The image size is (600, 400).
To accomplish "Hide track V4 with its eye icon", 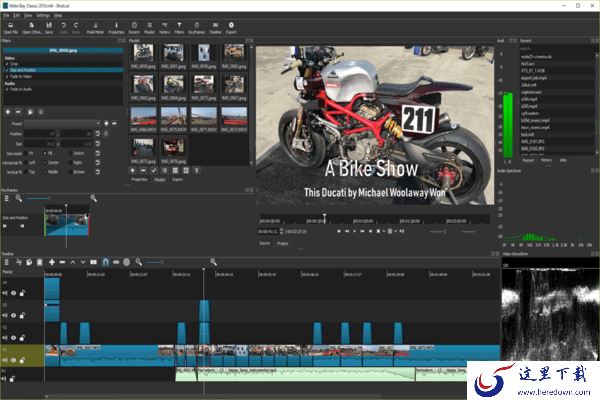I will click(13, 293).
